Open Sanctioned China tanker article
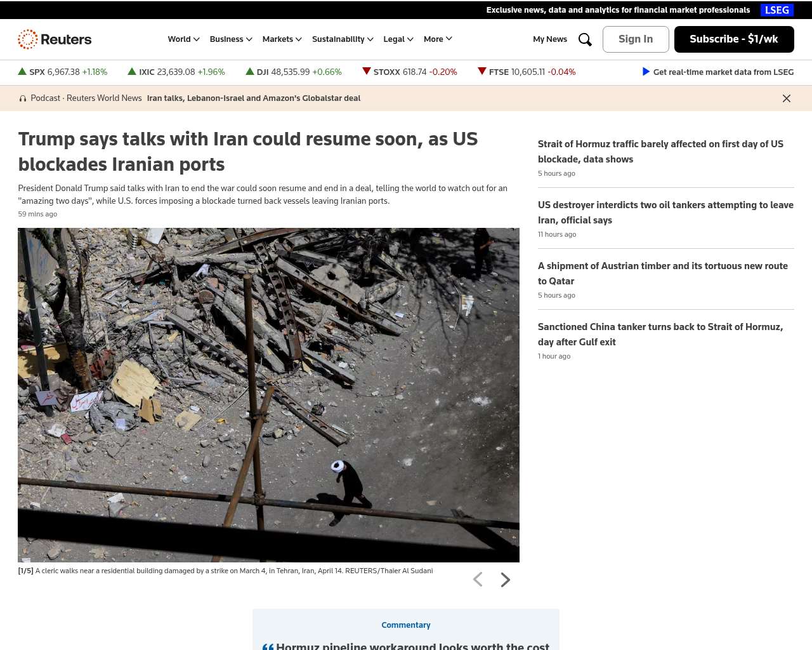The image size is (812, 650). click(x=660, y=335)
